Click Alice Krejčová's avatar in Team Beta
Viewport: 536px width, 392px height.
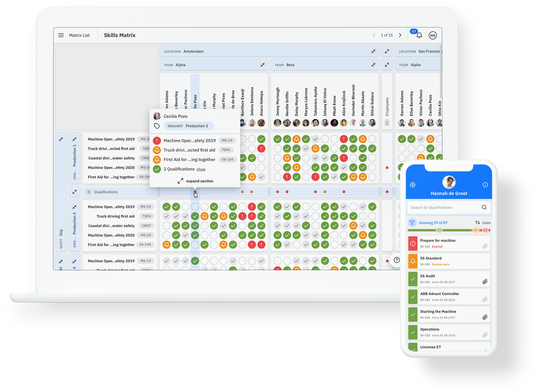pos(344,123)
